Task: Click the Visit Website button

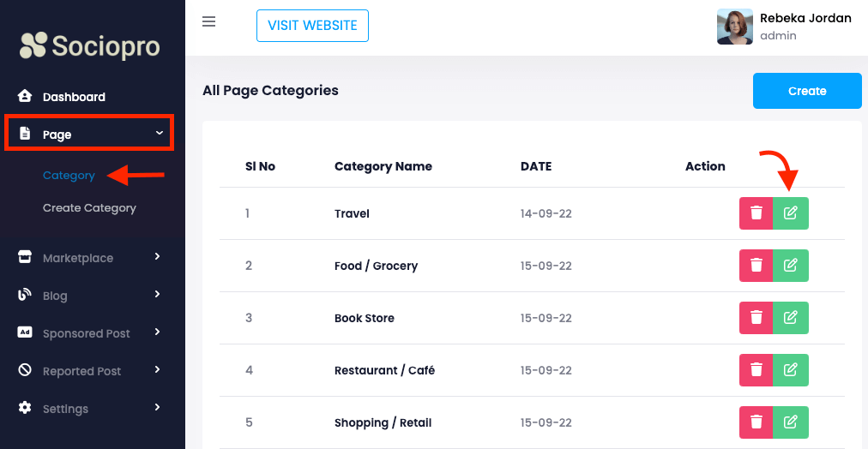Action: pos(312,26)
